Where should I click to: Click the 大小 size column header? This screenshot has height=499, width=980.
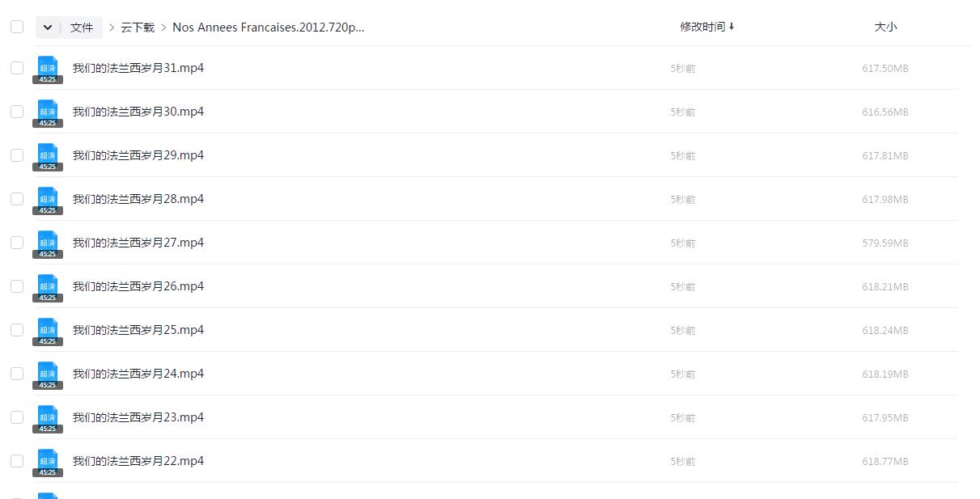[x=885, y=27]
